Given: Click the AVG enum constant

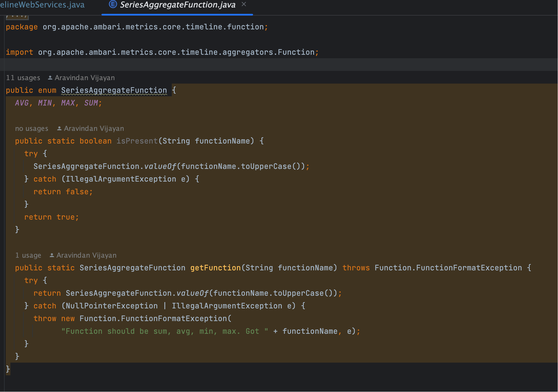Looking at the screenshot, I should tap(22, 103).
